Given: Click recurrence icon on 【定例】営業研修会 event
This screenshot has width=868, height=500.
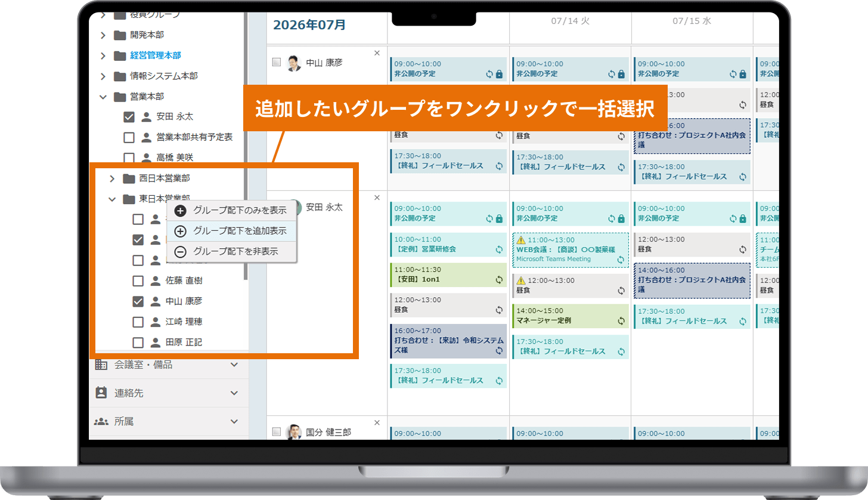Looking at the screenshot, I should [x=499, y=249].
